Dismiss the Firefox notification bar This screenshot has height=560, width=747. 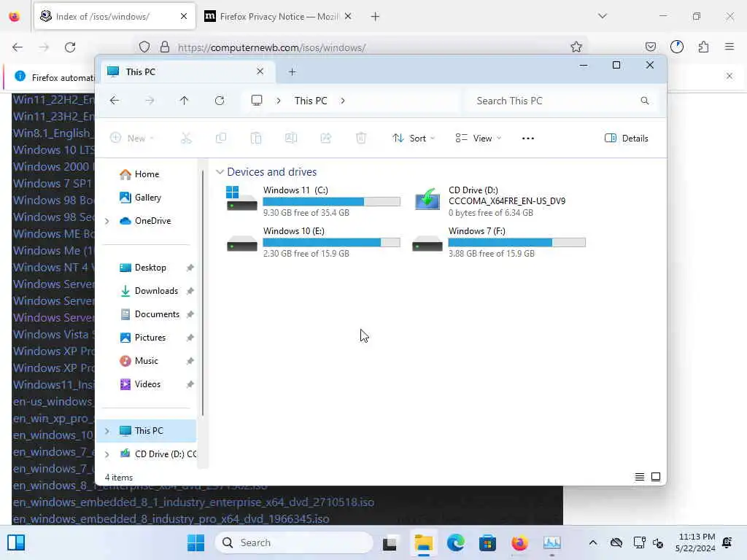729,76
